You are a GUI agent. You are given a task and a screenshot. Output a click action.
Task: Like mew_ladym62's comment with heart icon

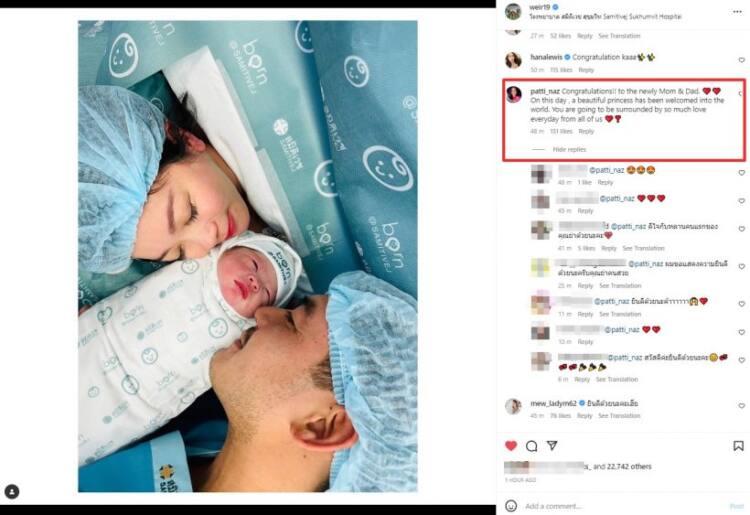[x=741, y=405]
